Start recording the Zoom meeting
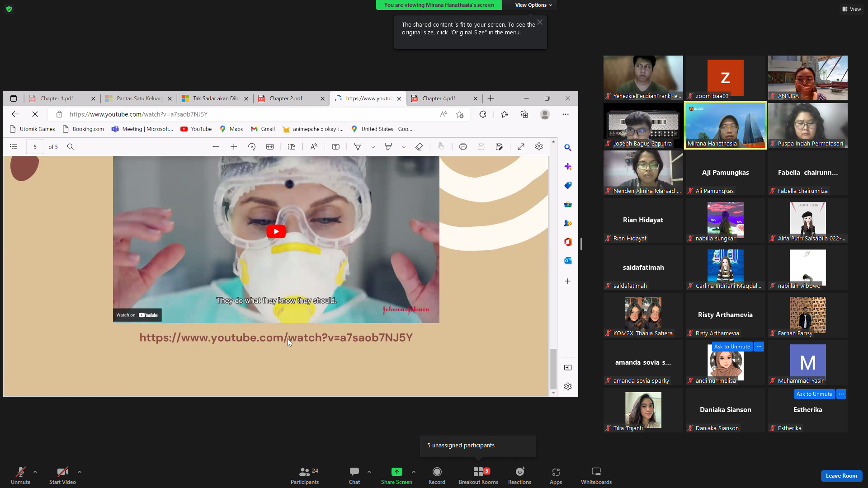Screen dimensions: 868x488 437,475
